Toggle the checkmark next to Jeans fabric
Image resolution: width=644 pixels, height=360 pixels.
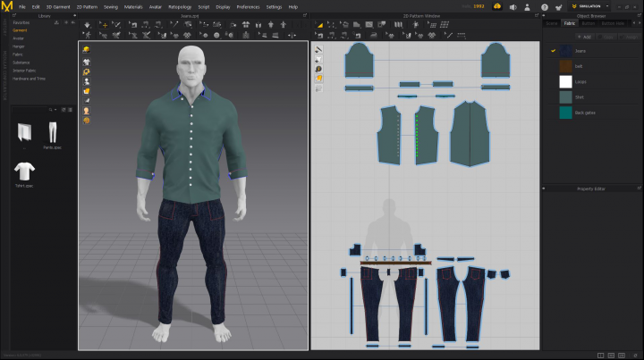554,51
